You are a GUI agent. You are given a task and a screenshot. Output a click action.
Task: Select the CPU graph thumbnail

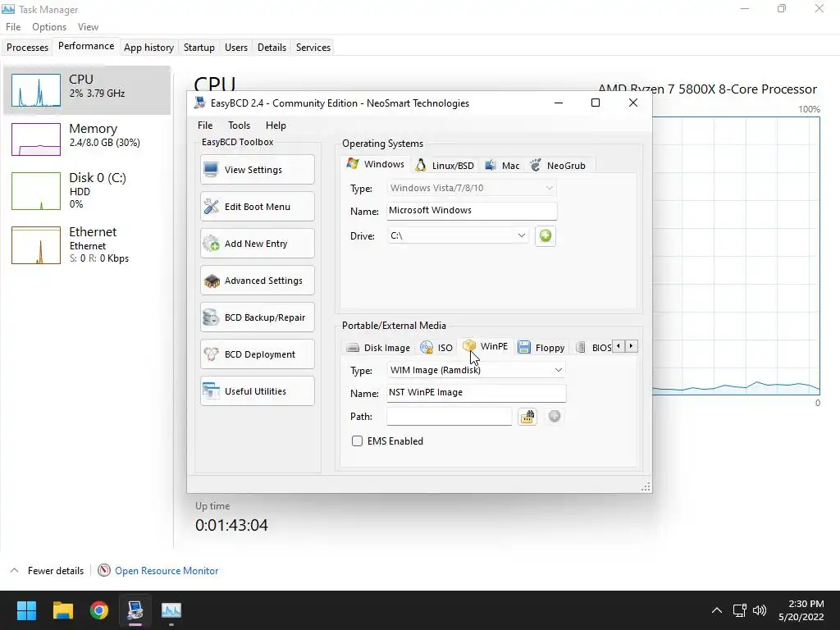(36, 90)
